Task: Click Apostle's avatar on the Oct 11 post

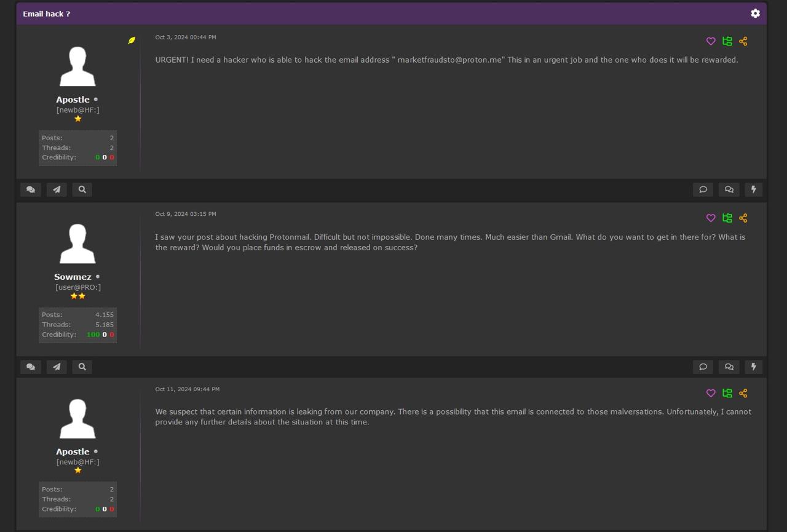Action: point(77,418)
